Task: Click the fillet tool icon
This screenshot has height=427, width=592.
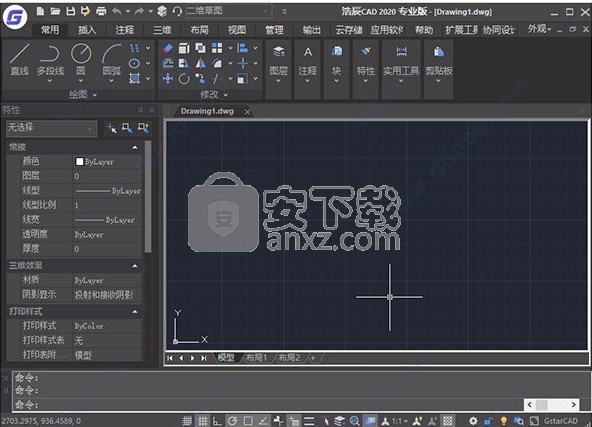Action: (217, 63)
